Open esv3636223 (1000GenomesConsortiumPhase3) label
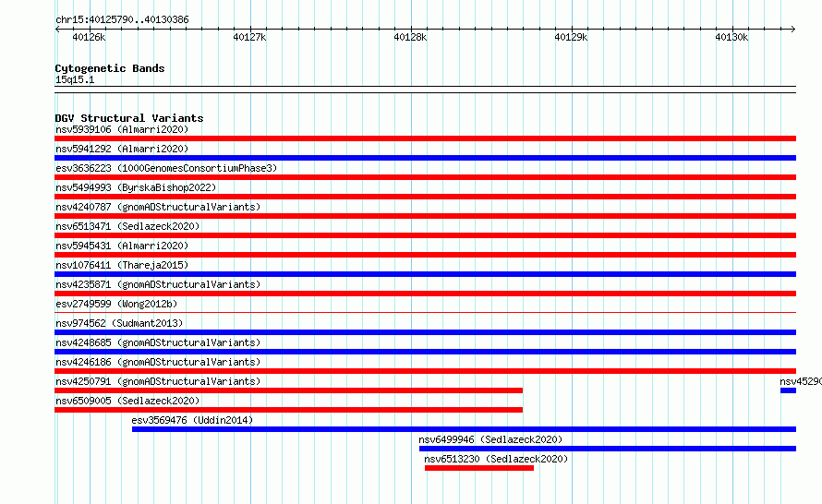Viewport: 822px width, 504px height. tap(166, 168)
